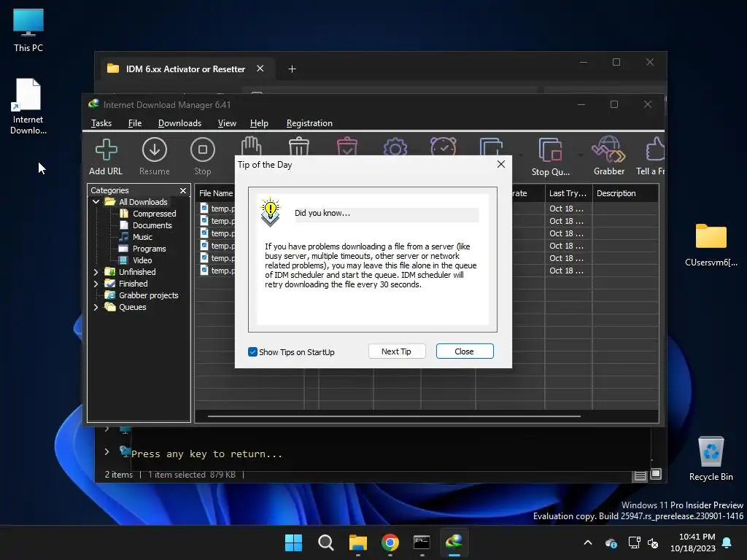Click the Stop Queue toolbar icon
The width and height of the screenshot is (747, 560).
(x=550, y=156)
